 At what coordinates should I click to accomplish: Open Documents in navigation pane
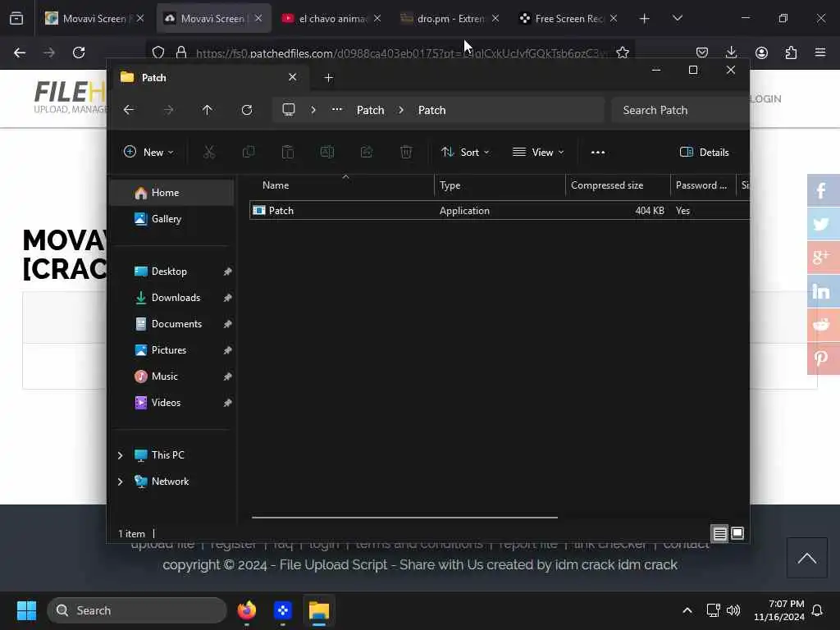pyautogui.click(x=171, y=324)
